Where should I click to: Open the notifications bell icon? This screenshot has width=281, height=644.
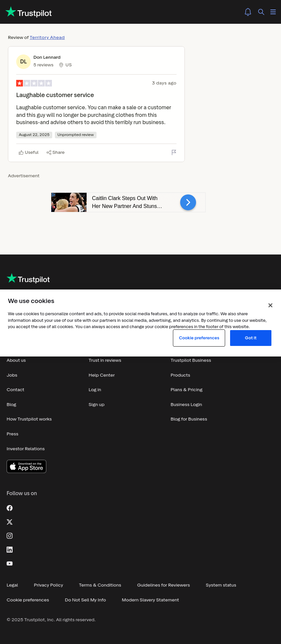(248, 12)
